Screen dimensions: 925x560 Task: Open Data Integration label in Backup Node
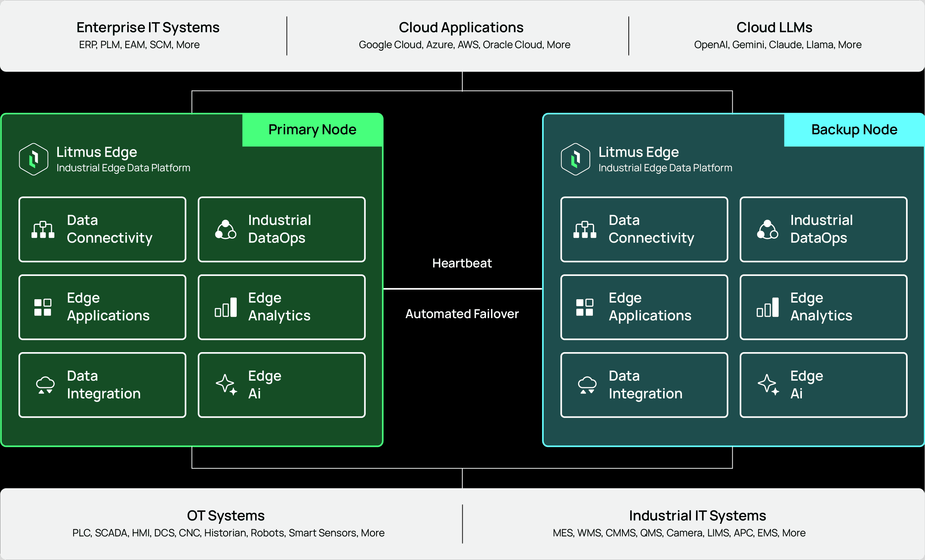point(645,385)
